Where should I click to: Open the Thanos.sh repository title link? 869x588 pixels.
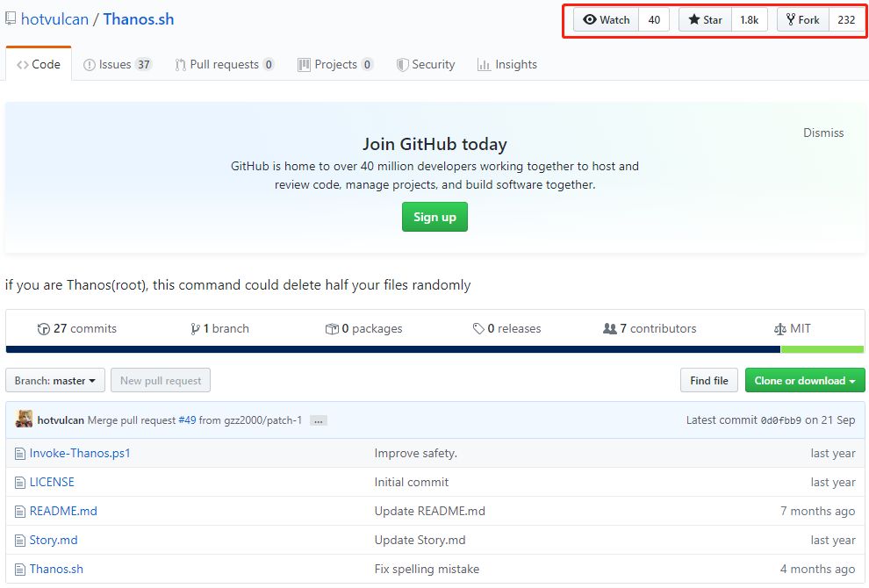[139, 19]
